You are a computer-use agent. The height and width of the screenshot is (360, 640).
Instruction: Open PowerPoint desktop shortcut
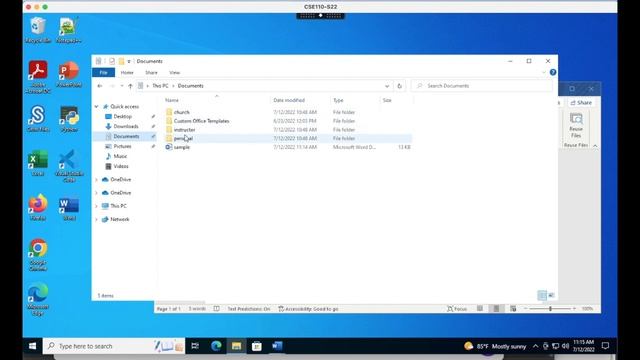pos(69,74)
